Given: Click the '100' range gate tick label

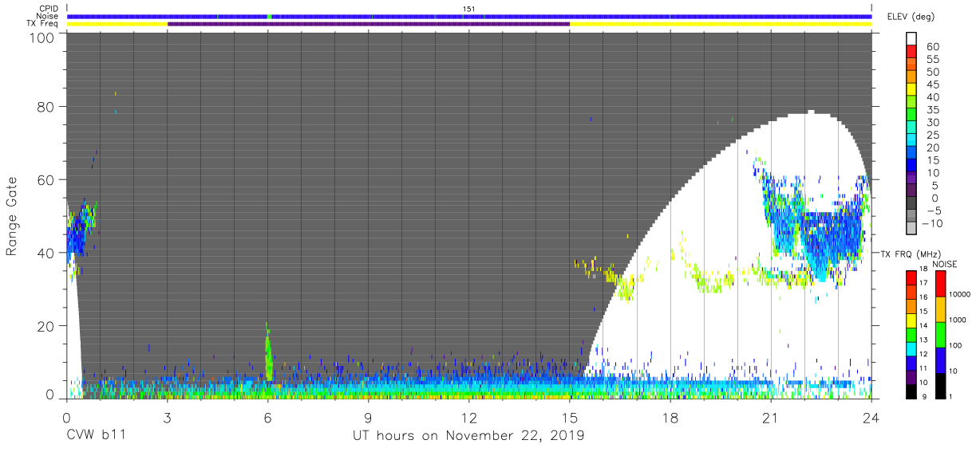Looking at the screenshot, I should click(x=41, y=37).
